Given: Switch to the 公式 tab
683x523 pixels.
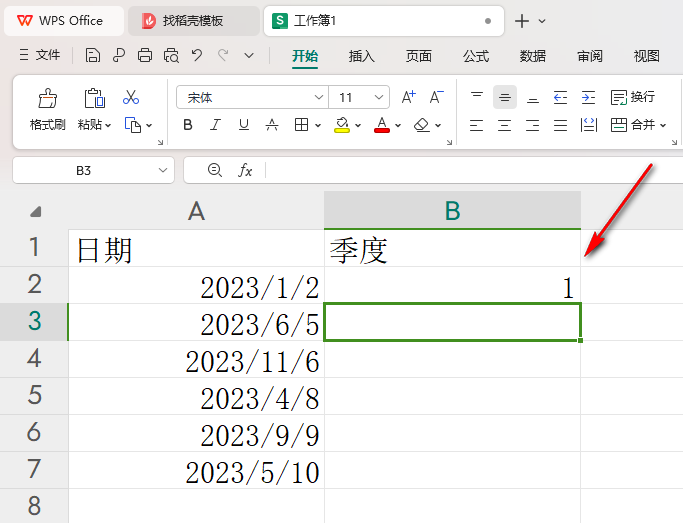Looking at the screenshot, I should pyautogui.click(x=476, y=56).
